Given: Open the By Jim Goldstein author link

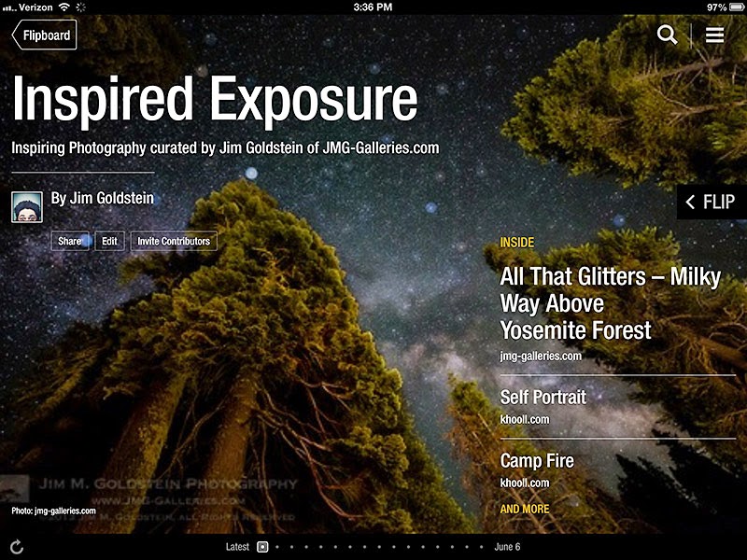Looking at the screenshot, I should pyautogui.click(x=103, y=198).
